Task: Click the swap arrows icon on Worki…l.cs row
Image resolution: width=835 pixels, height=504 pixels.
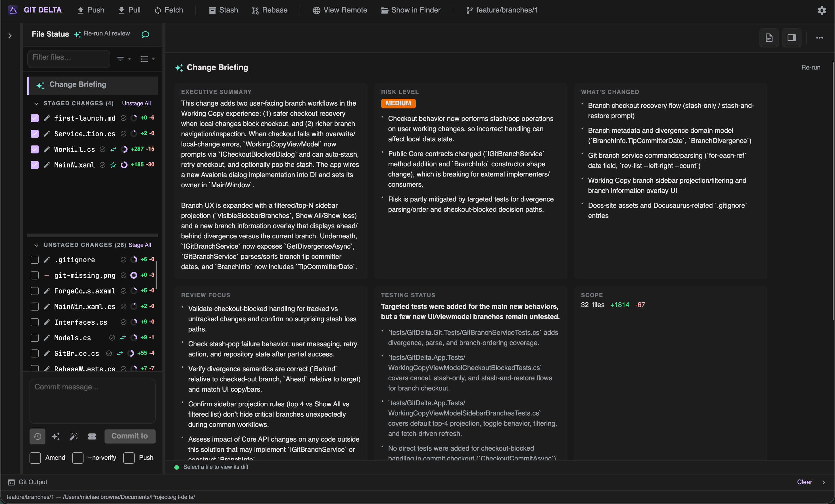Action: (113, 149)
